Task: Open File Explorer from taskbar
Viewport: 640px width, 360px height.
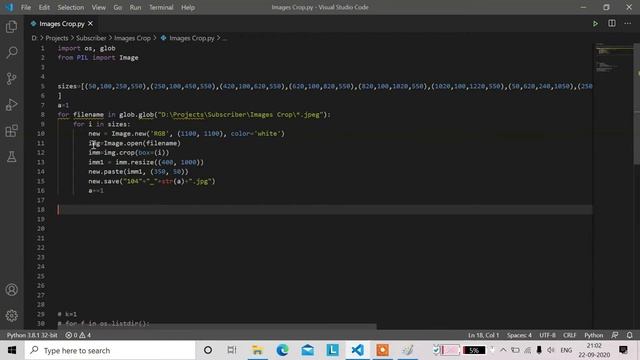Action: (257, 350)
